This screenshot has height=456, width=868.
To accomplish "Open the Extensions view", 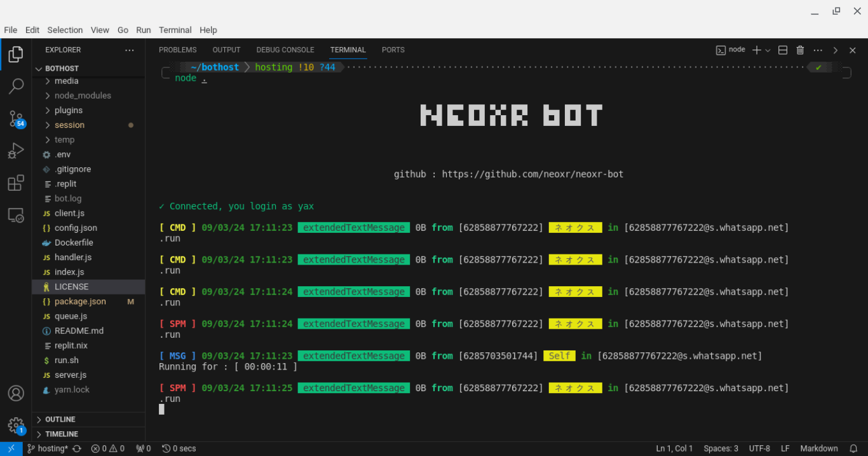I will tap(16, 183).
